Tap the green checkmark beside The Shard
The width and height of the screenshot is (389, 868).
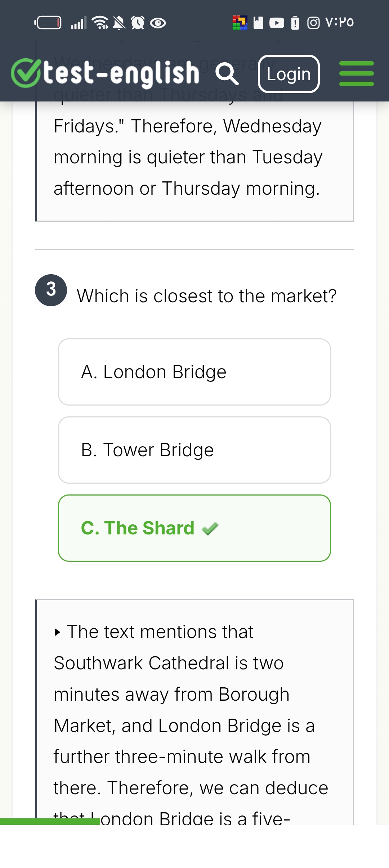coord(210,529)
